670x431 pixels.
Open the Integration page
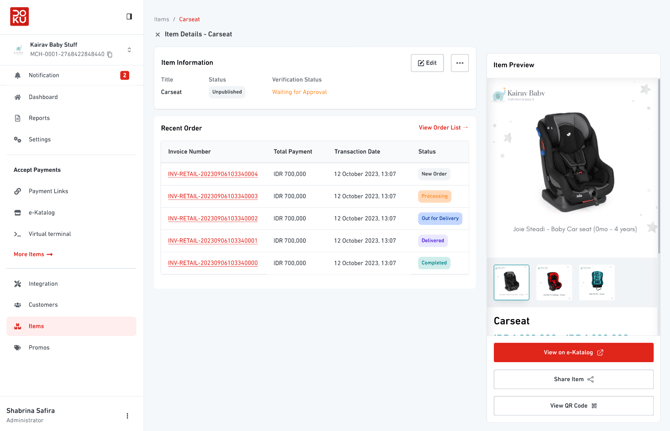(x=43, y=284)
